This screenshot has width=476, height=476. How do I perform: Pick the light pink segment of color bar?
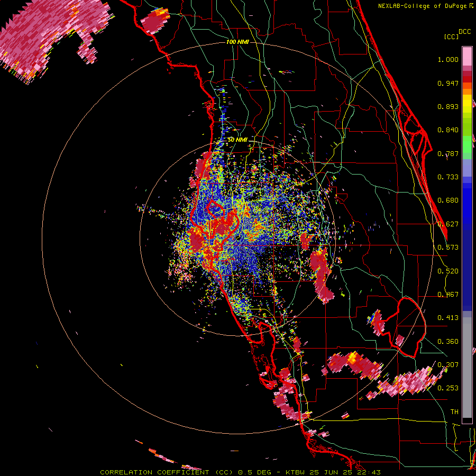pyautogui.click(x=467, y=56)
